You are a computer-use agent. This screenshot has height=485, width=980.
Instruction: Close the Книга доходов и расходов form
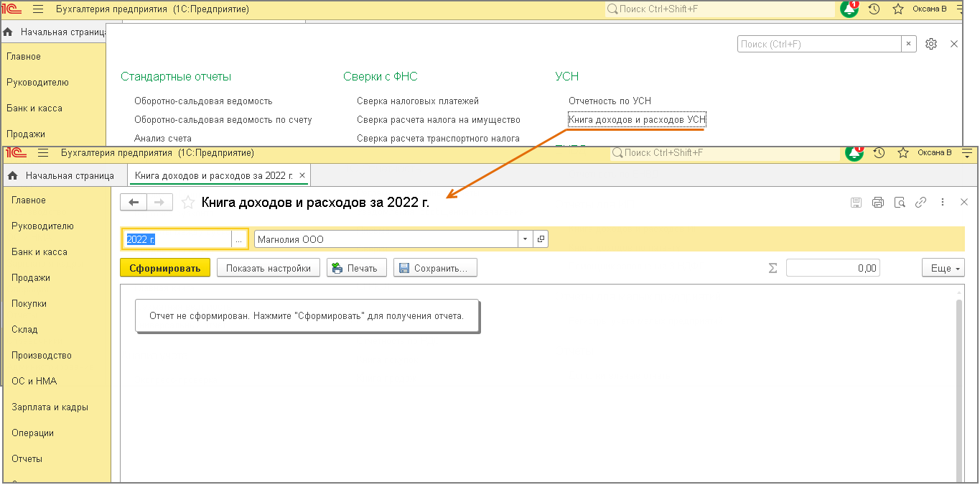[x=964, y=203]
